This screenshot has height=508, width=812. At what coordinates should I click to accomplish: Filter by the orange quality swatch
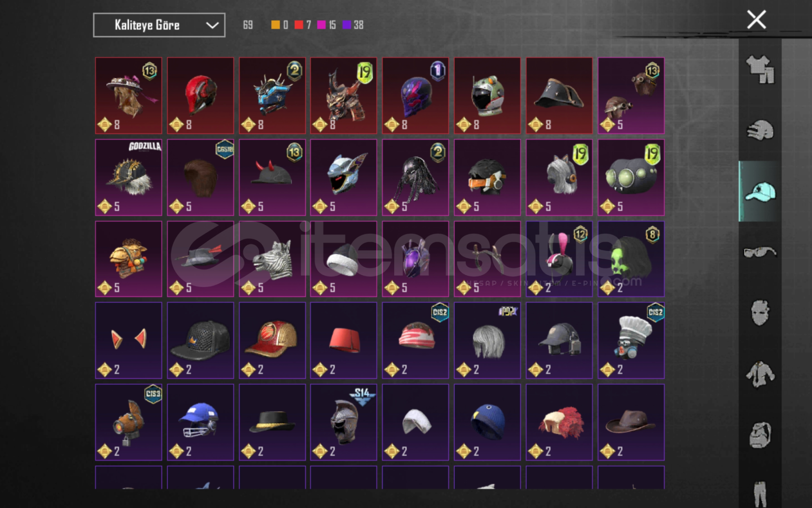point(275,24)
